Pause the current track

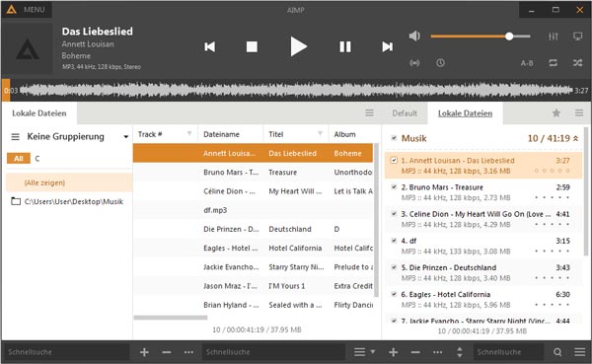click(345, 46)
